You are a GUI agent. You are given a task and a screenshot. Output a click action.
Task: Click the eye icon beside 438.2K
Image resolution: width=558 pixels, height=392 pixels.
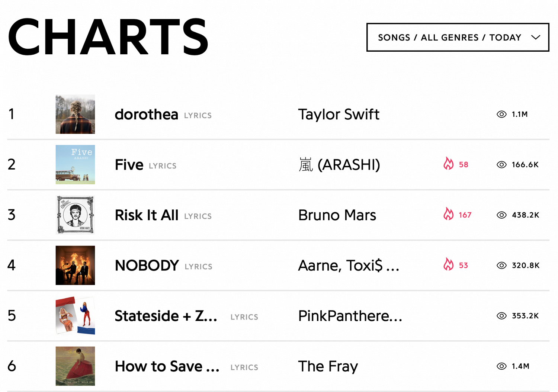(501, 215)
